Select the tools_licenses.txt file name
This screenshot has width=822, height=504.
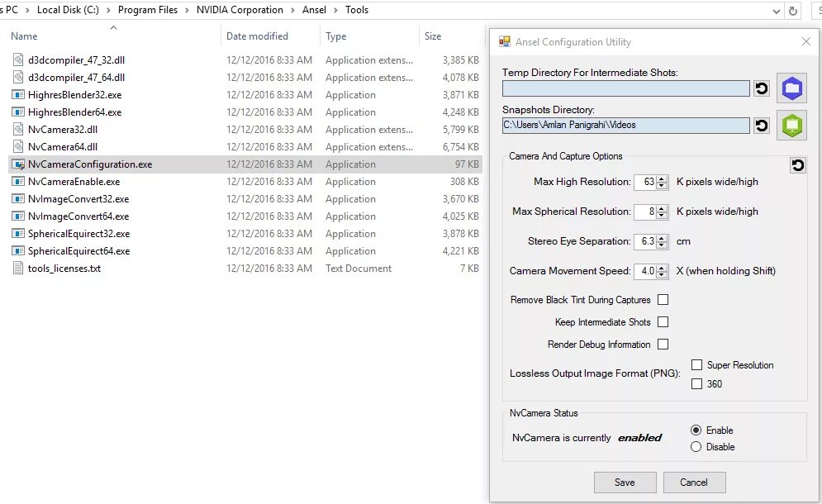tap(64, 269)
